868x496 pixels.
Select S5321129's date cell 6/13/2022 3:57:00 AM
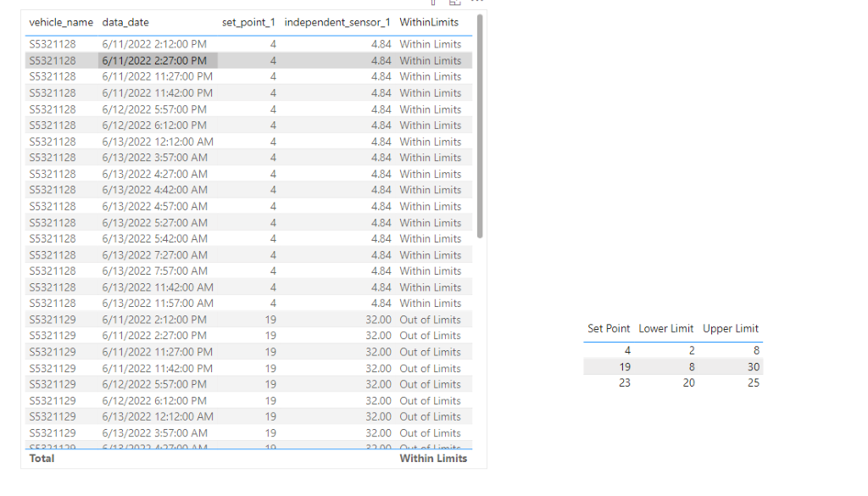(x=155, y=433)
